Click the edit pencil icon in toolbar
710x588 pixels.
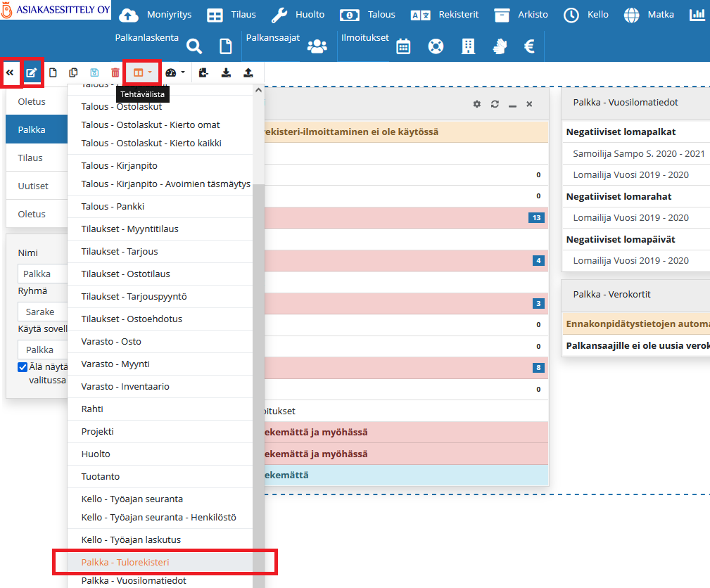[32, 72]
